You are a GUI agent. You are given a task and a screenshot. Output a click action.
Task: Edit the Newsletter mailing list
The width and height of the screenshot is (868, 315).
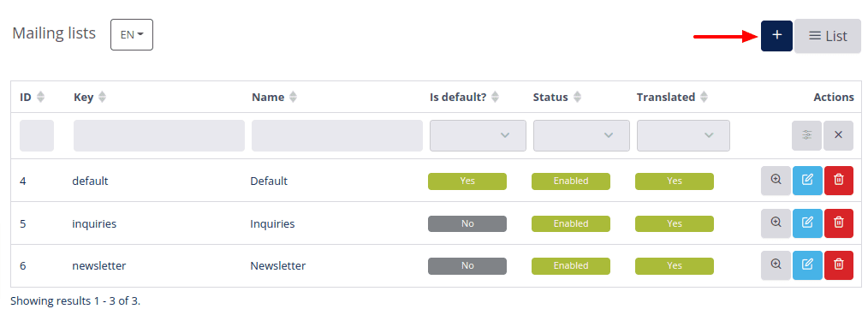click(808, 265)
